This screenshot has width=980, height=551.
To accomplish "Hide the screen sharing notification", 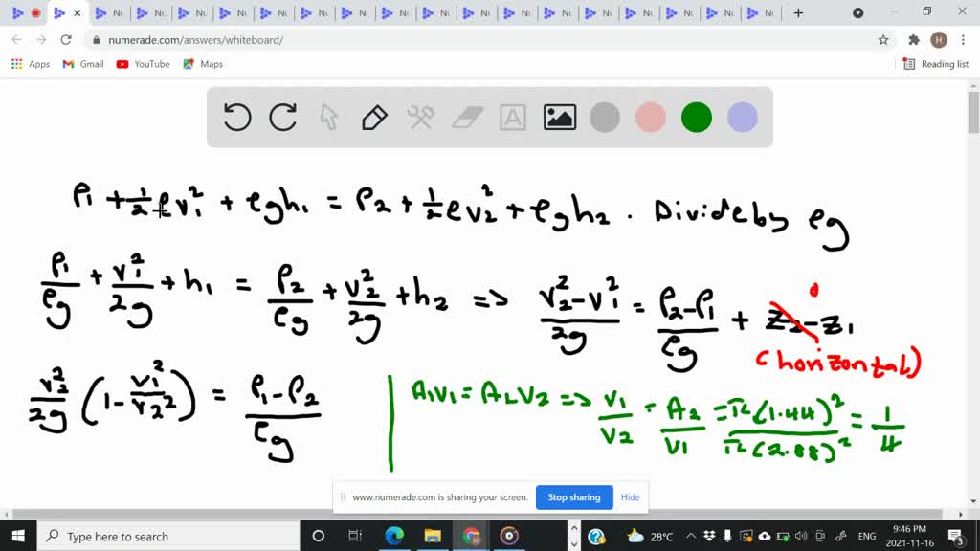I will (630, 497).
